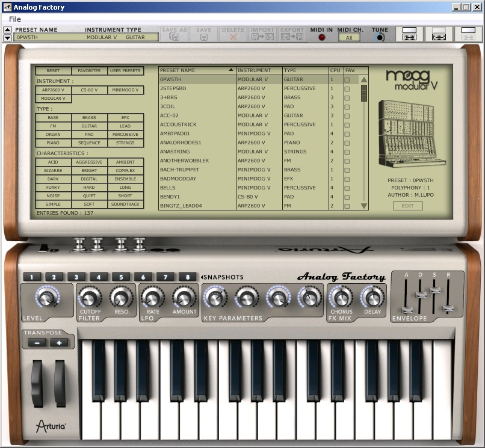Image resolution: width=485 pixels, height=448 pixels.
Task: Mark 0PW5TH preset as favorite
Action: coord(347,80)
